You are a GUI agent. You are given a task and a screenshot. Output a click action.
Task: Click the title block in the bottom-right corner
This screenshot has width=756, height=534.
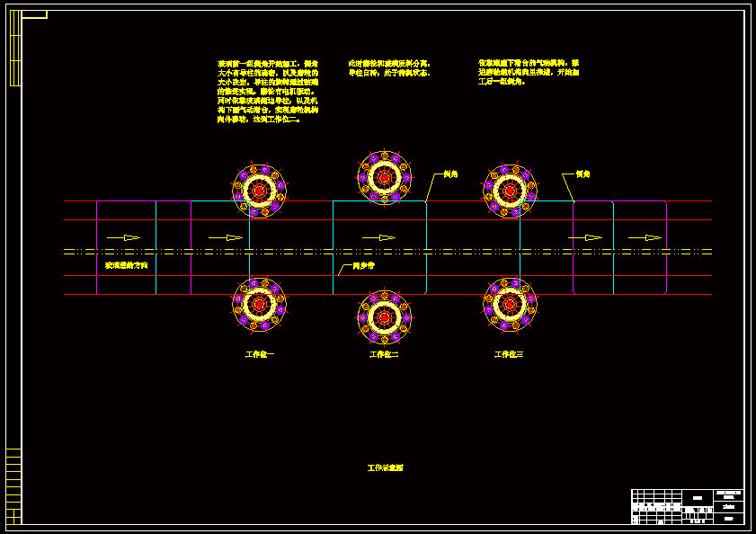pos(688,506)
